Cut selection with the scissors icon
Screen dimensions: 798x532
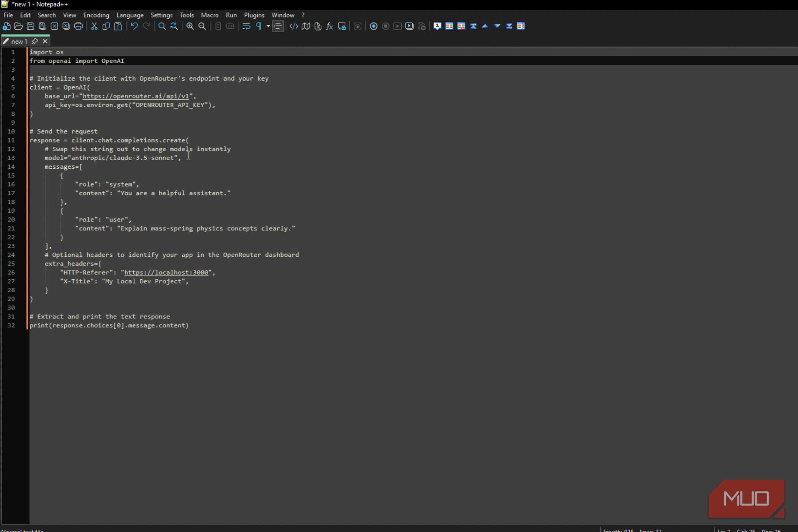(94, 26)
